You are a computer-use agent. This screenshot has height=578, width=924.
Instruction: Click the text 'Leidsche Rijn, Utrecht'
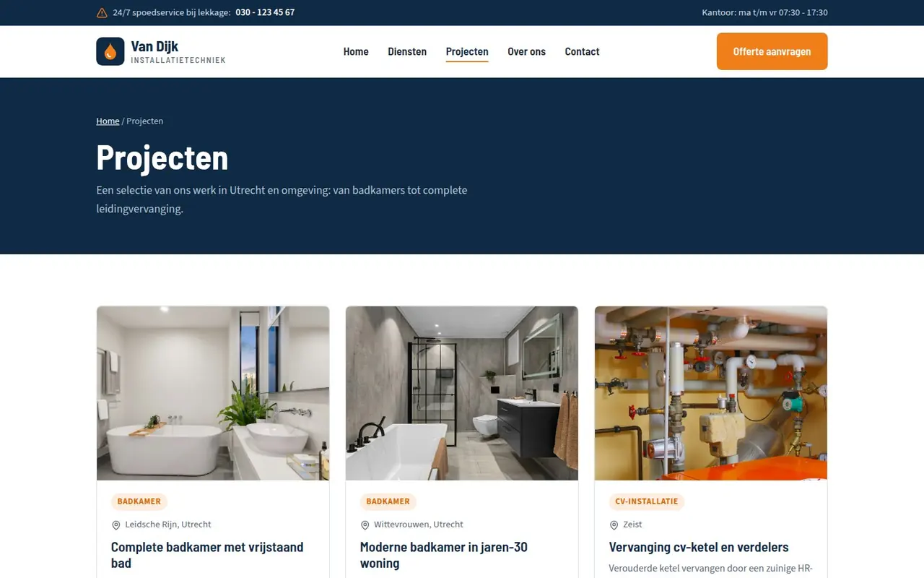click(x=168, y=525)
